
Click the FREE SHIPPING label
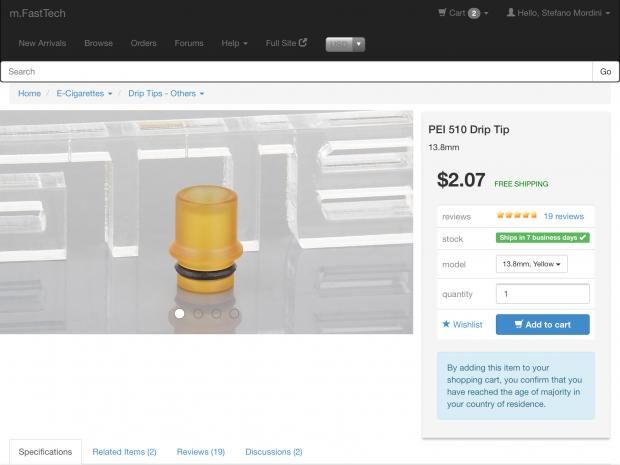pyautogui.click(x=521, y=184)
